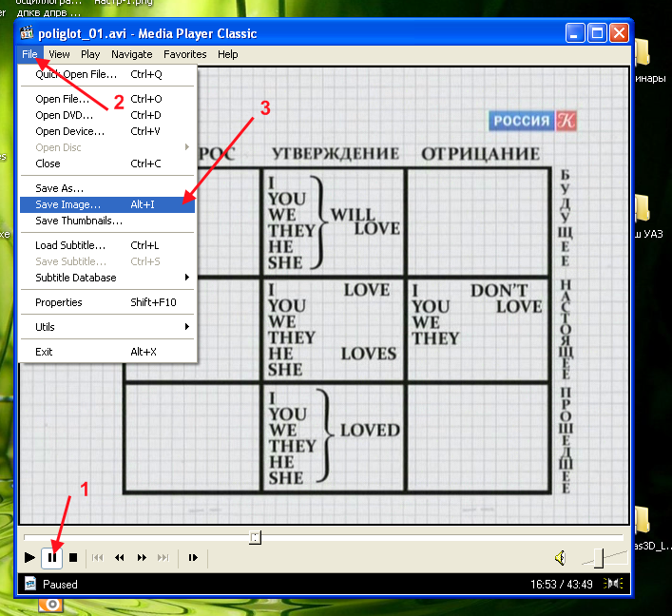
Task: Click the audio indicator icon in the status bar
Action: pyautogui.click(x=613, y=584)
